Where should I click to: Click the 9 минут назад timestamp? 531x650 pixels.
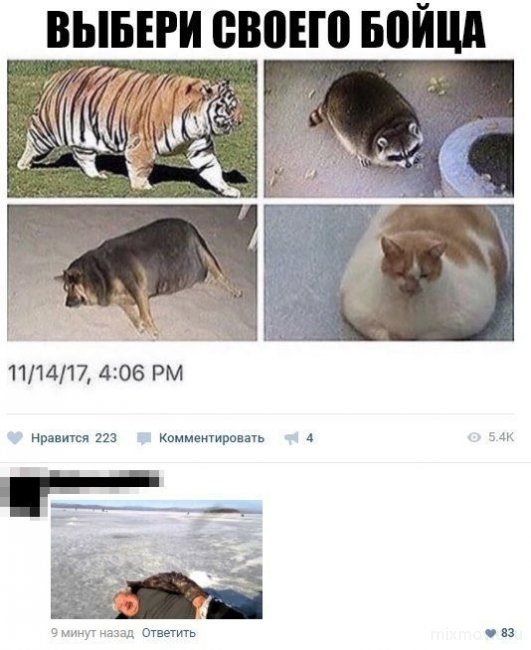coord(92,633)
